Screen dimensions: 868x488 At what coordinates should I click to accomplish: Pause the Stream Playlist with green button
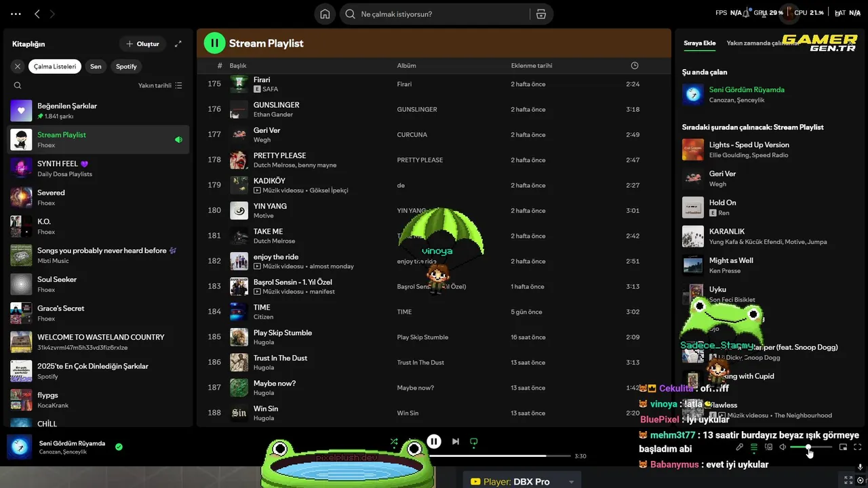[214, 43]
